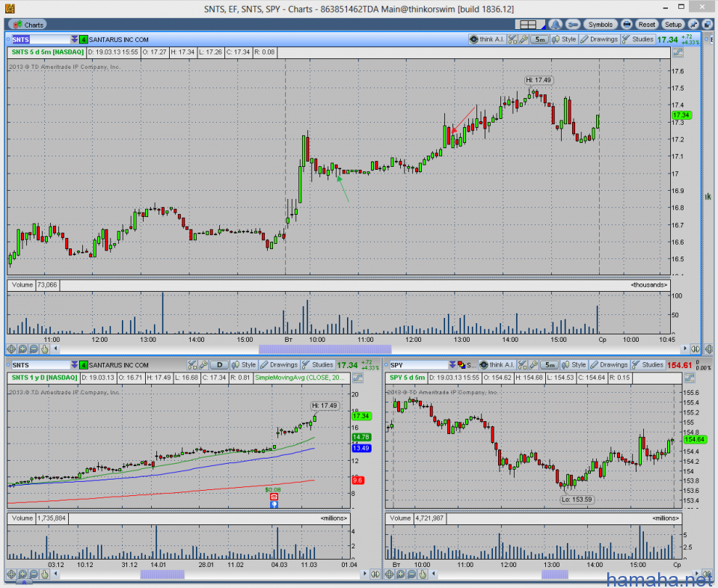Open the 5m timeframe selector in SPY chart
The height and width of the screenshot is (588, 718).
[x=550, y=365]
